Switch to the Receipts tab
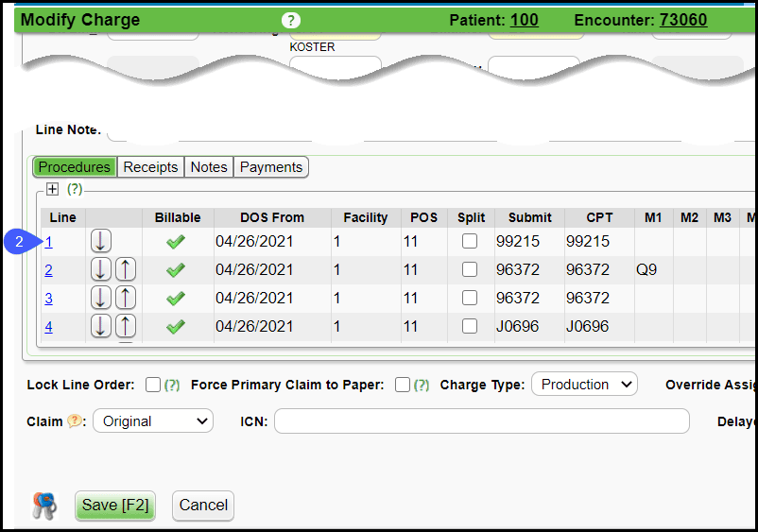This screenshot has width=758, height=532. pyautogui.click(x=150, y=167)
